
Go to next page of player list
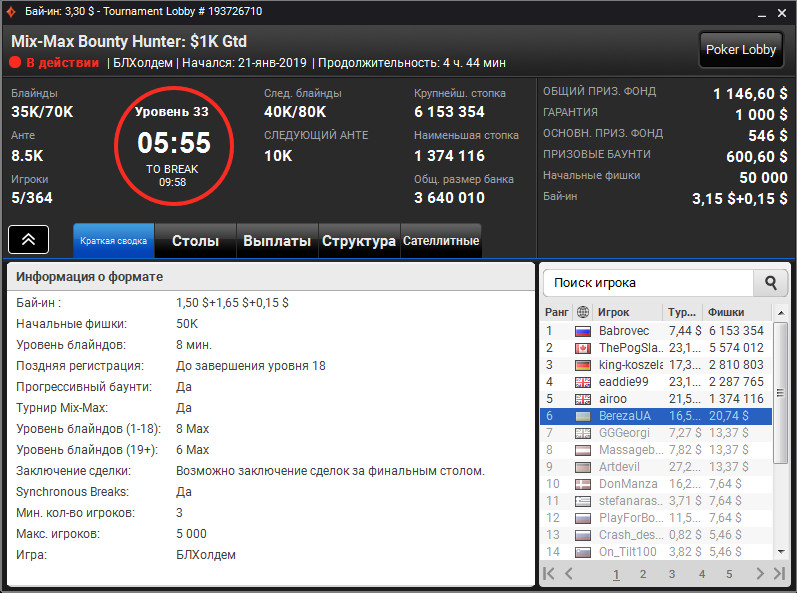(760, 574)
